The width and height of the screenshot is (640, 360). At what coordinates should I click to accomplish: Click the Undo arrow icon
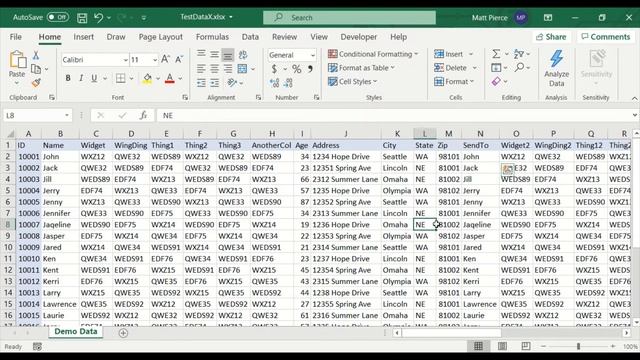[x=98, y=18]
